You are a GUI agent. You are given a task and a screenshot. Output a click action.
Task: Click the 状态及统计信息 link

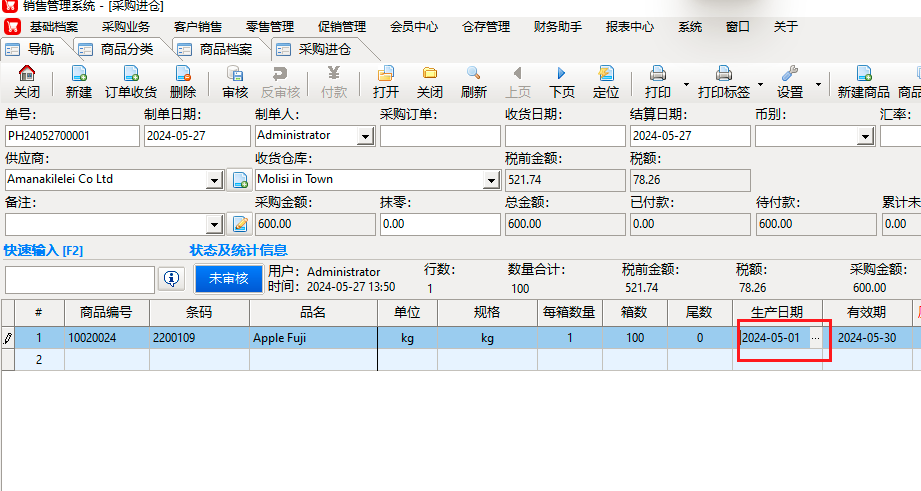pos(238,251)
